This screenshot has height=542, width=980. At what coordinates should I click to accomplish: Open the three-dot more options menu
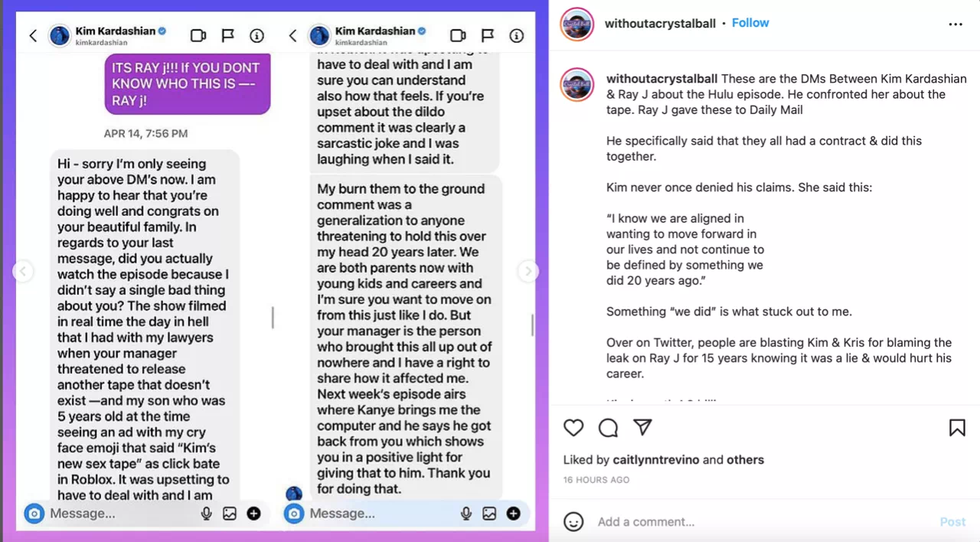(x=955, y=24)
